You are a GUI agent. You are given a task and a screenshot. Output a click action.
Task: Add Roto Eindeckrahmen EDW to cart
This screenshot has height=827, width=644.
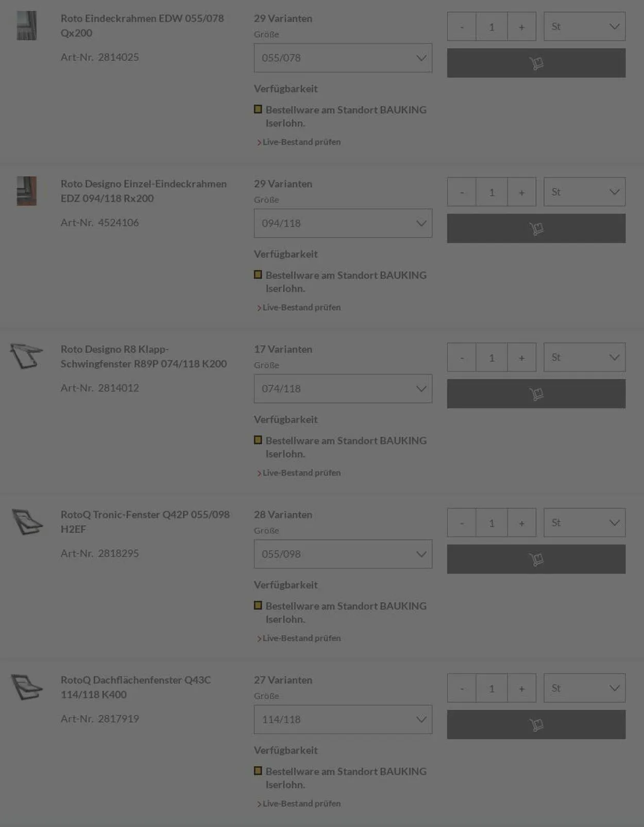(536, 63)
